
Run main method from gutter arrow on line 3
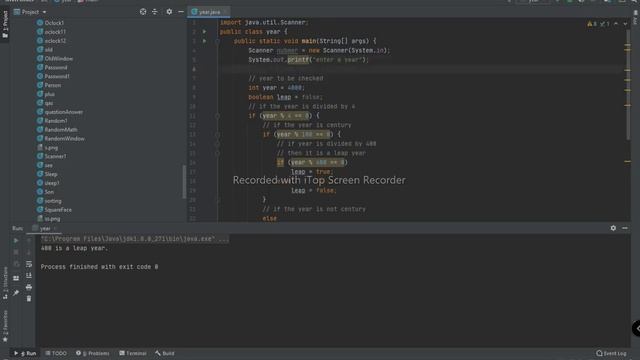(x=204, y=41)
